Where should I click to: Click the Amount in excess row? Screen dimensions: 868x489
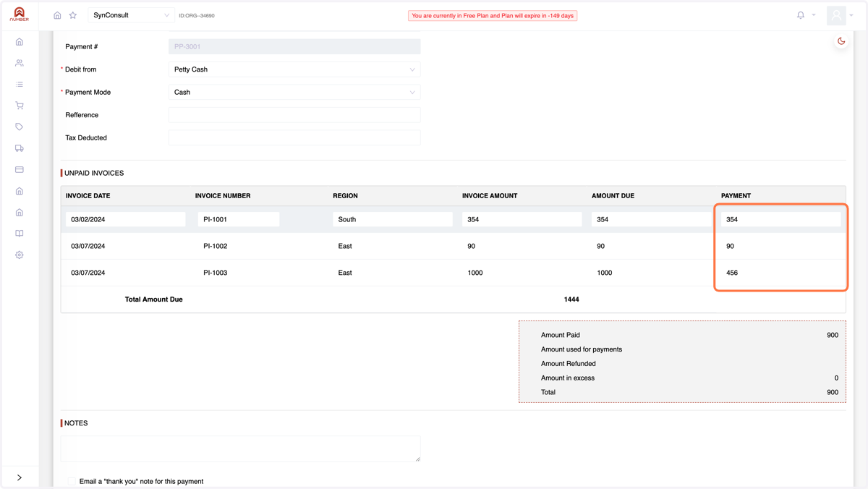click(x=689, y=378)
